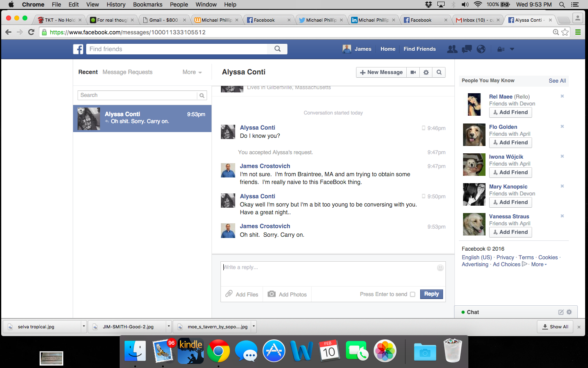Open dropdown for JIM-SMITH-Good-2.jpg download
The height and width of the screenshot is (368, 588).
(x=169, y=326)
